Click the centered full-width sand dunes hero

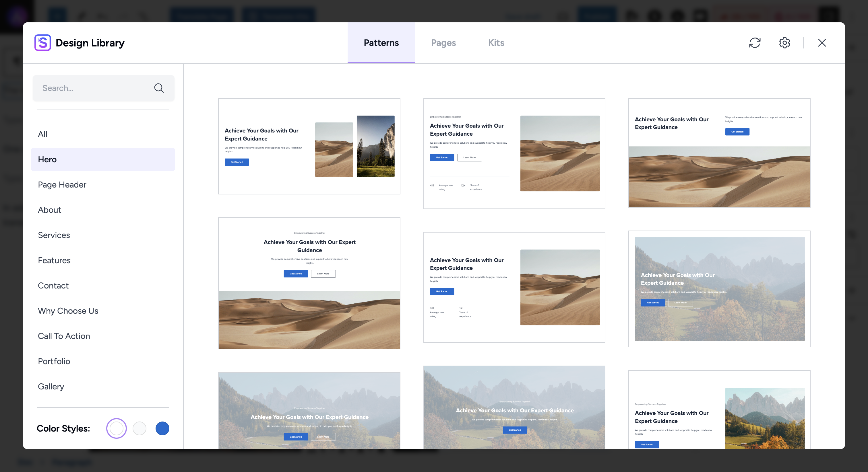click(x=309, y=283)
